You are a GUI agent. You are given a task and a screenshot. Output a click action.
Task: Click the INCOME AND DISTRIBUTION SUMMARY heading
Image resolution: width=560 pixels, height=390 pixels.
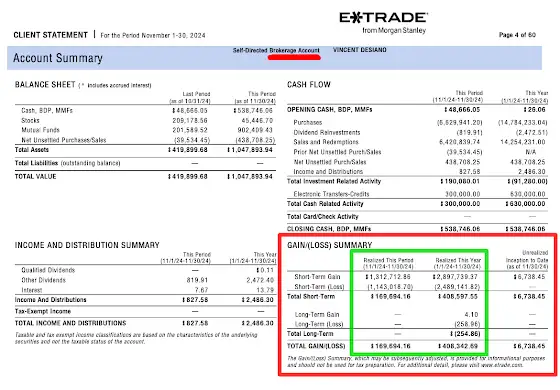pyautogui.click(x=87, y=245)
